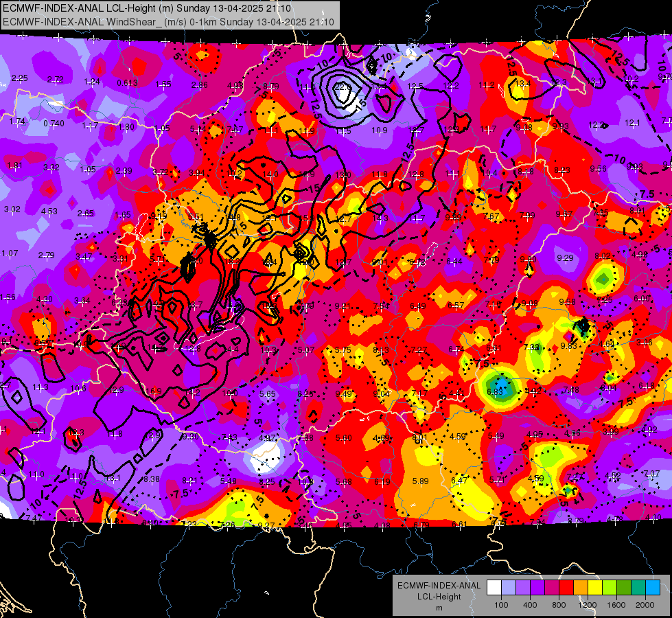This screenshot has width=672, height=618.
Task: Click the legend title ECMWF-INDEX-ANAL
Action: (439, 586)
